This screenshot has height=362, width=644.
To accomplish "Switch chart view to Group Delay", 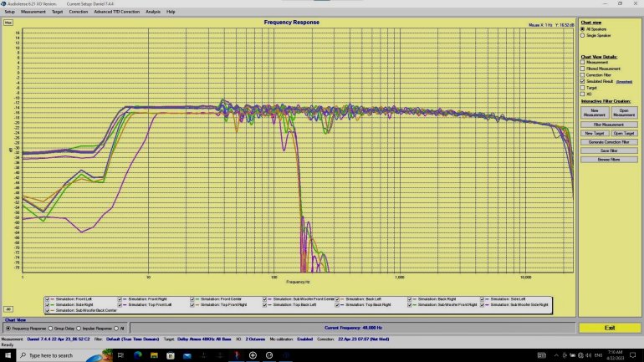I will (x=52, y=328).
